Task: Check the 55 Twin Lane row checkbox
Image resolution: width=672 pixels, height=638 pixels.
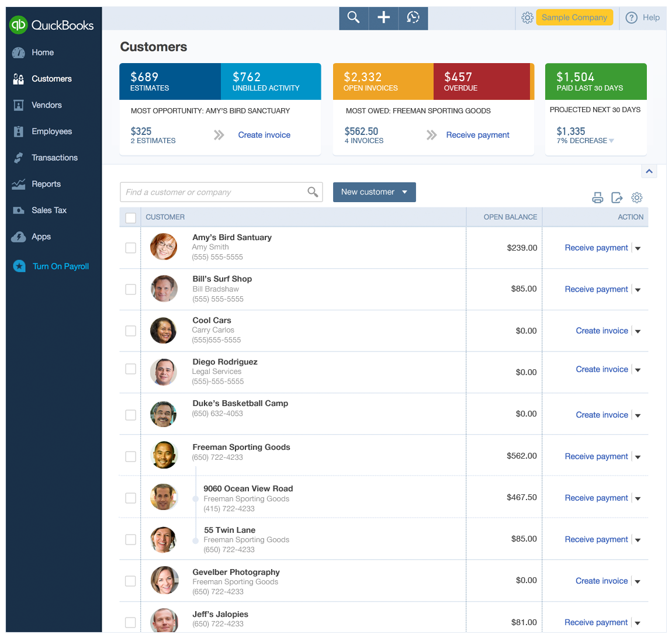Action: 131,539
